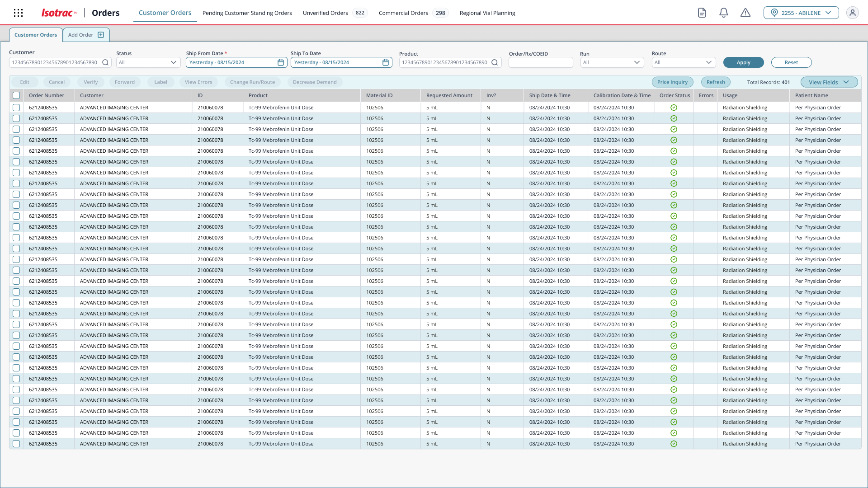Open the user profile avatar icon
The width and height of the screenshot is (868, 488).
[x=852, y=13]
